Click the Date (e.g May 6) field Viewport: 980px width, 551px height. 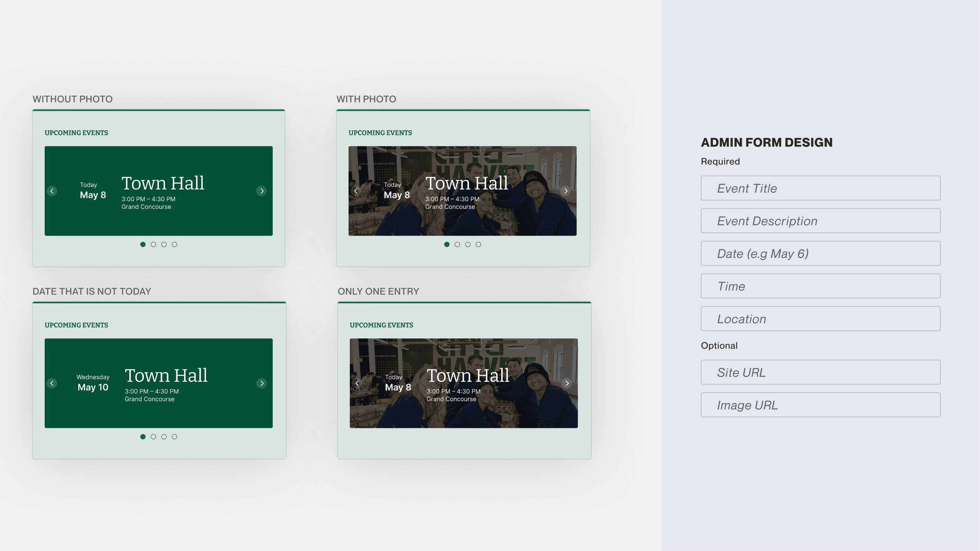click(x=820, y=254)
